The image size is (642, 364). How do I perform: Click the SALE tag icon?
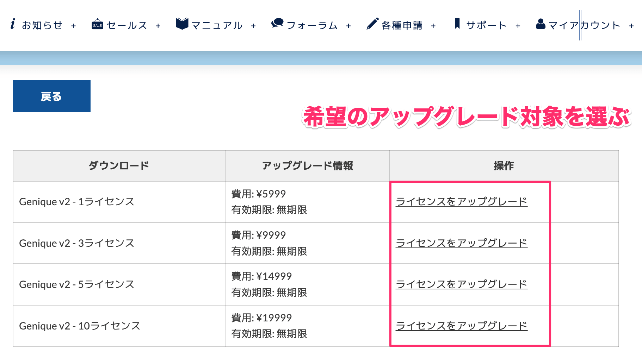pyautogui.click(x=97, y=24)
